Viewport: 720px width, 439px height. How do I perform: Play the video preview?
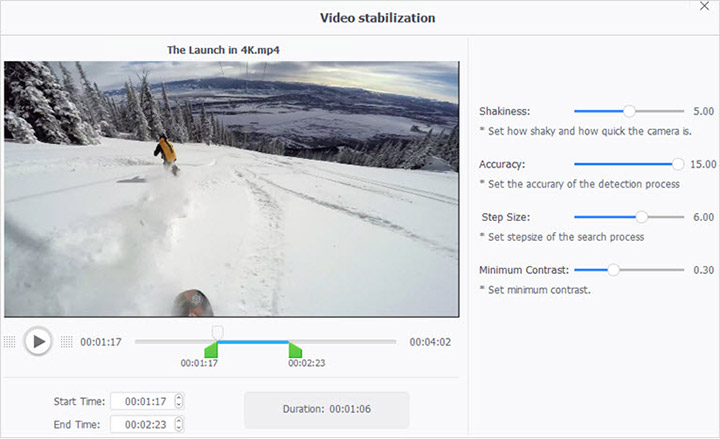point(38,342)
